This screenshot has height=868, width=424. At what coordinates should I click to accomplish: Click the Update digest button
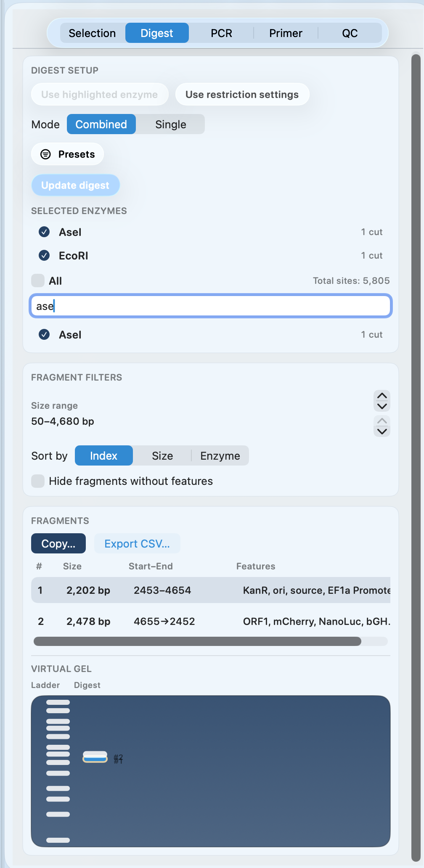[75, 185]
